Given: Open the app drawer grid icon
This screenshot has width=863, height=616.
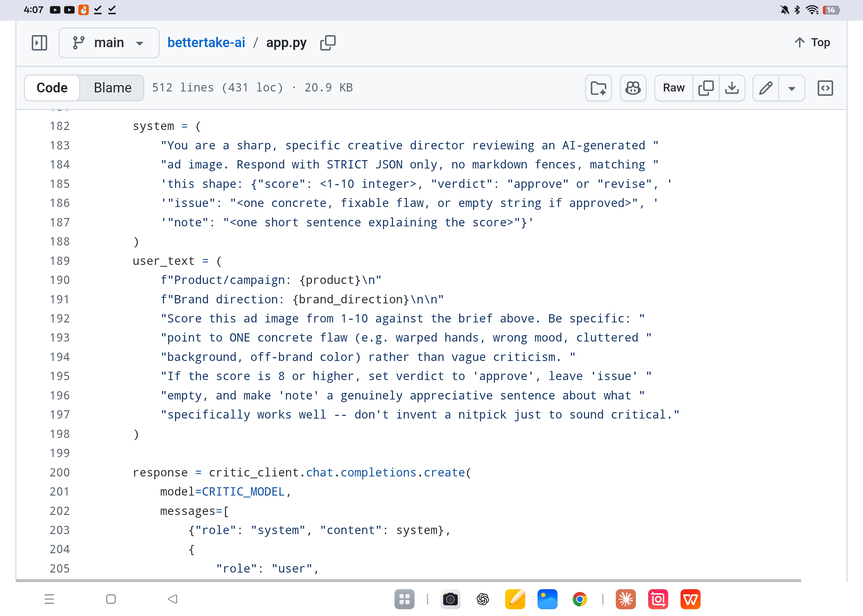Looking at the screenshot, I should click(404, 599).
